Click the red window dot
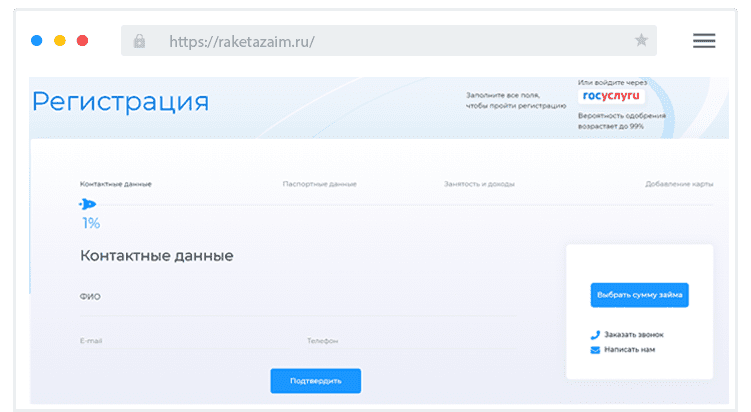 [82, 41]
